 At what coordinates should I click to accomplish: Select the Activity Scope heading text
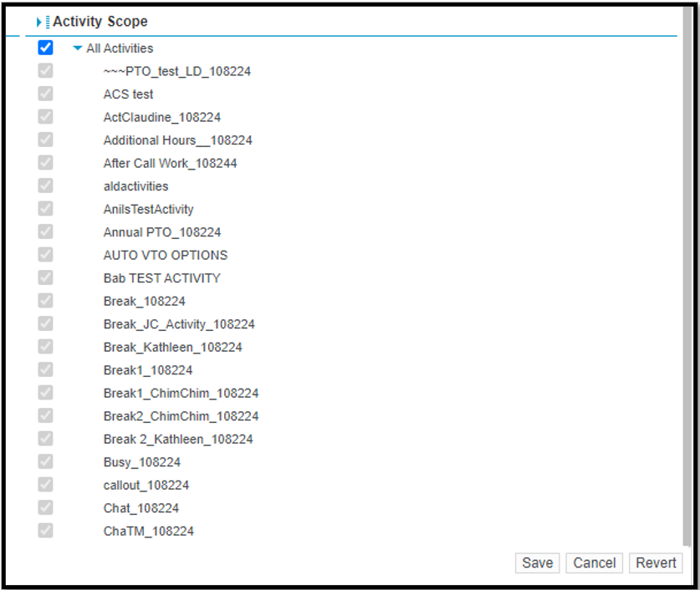coord(100,22)
